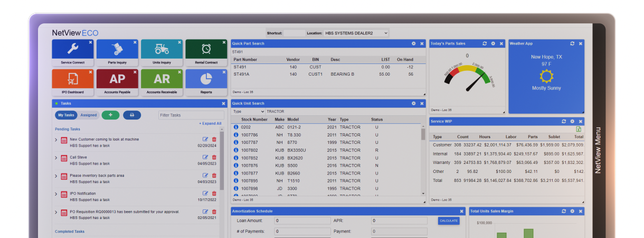Edit the Call Steve task
This screenshot has width=644, height=238.
205,157
